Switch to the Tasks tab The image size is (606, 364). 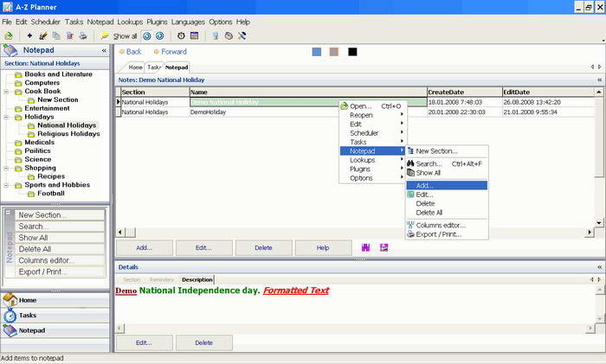pos(154,67)
